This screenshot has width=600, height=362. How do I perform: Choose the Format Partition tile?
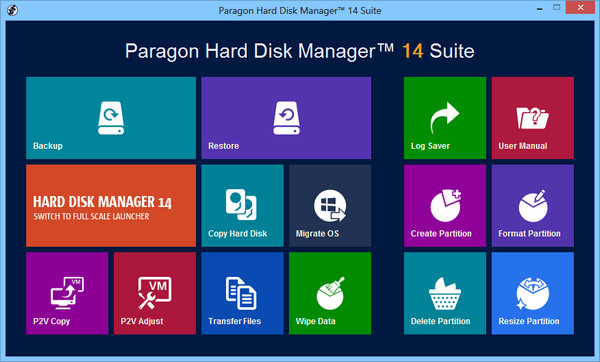click(x=533, y=205)
